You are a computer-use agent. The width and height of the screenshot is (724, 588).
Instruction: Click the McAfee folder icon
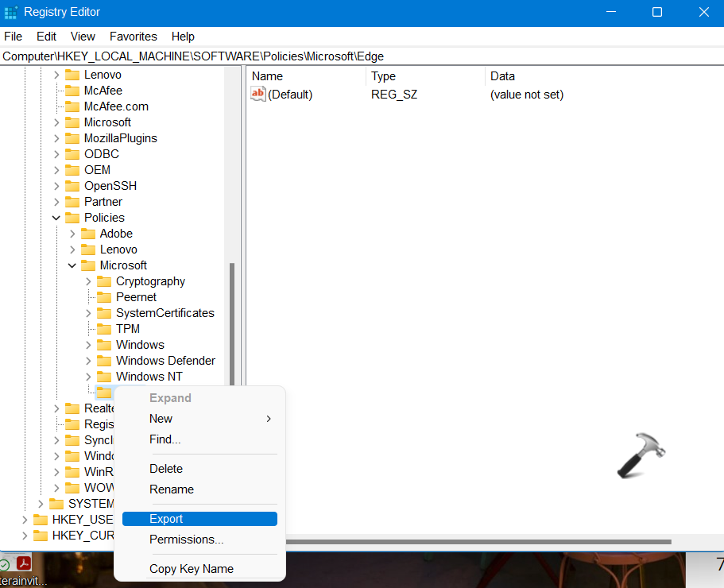pyautogui.click(x=71, y=90)
